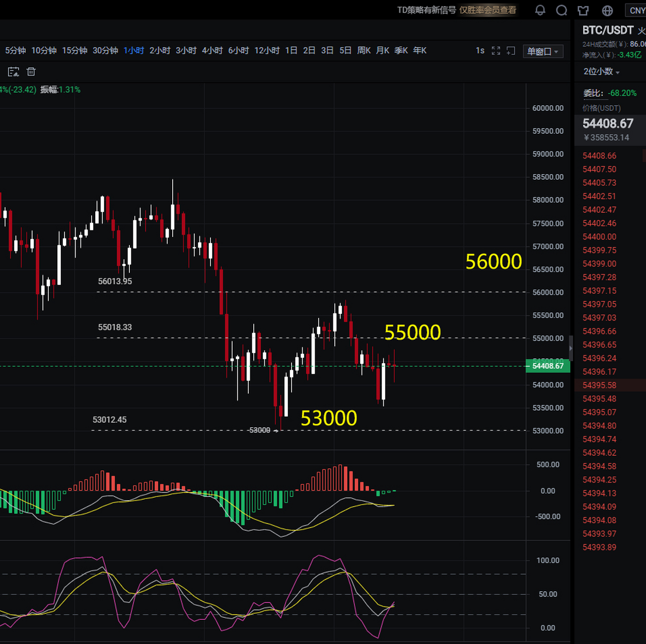Image resolution: width=646 pixels, height=644 pixels.
Task: Toggle fullscreen chart icon
Action: [x=496, y=51]
